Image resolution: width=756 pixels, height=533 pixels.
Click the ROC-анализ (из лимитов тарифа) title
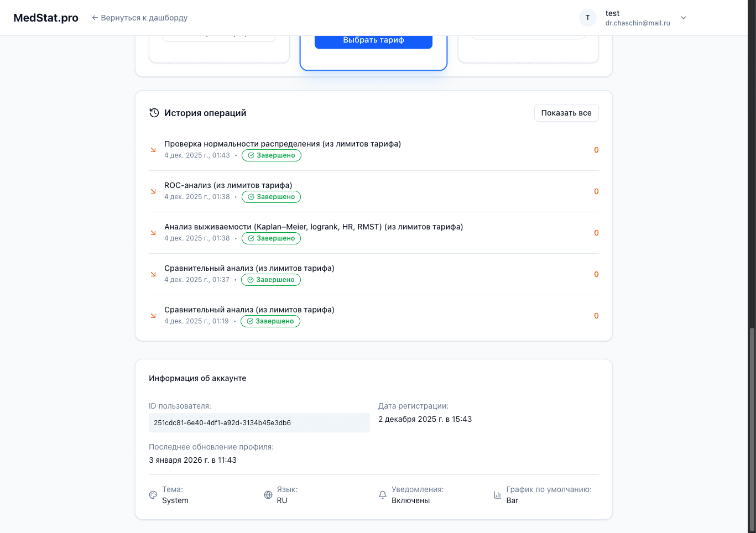228,185
